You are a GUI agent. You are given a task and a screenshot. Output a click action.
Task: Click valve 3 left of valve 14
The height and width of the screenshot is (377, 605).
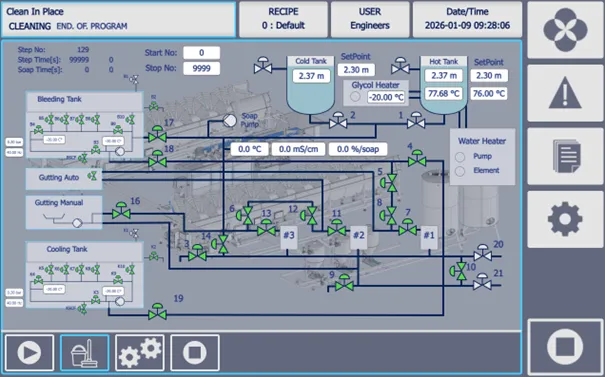[197, 253]
